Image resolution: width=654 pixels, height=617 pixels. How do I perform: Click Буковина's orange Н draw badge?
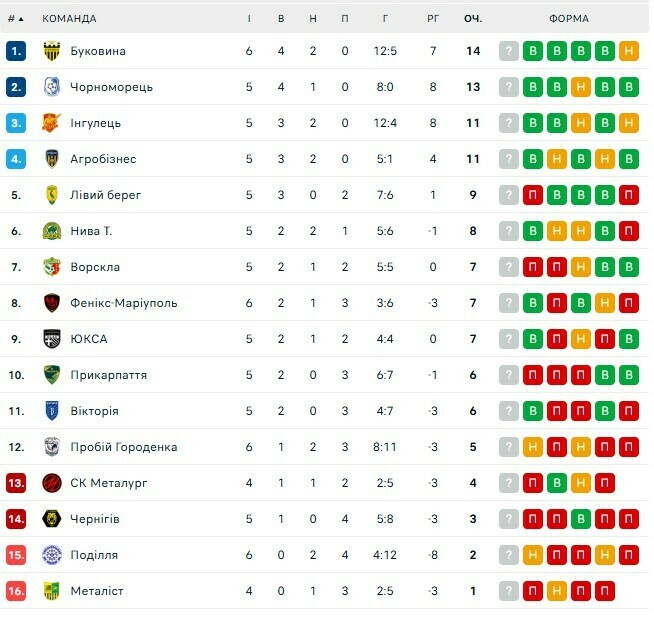(x=629, y=51)
